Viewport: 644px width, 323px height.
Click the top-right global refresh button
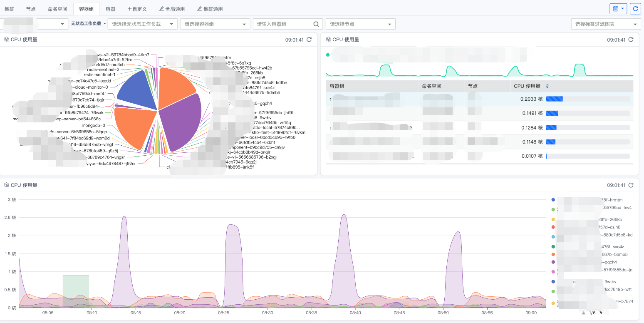point(635,9)
